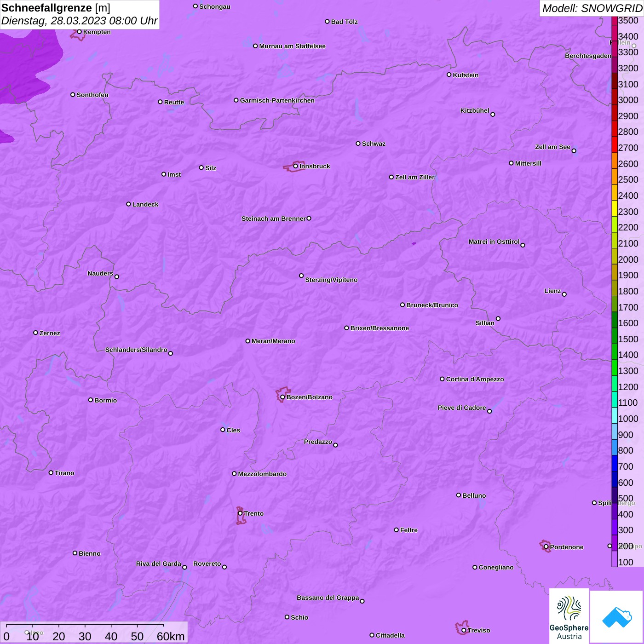
Task: Select the Feltre location dot
Action: [396, 530]
